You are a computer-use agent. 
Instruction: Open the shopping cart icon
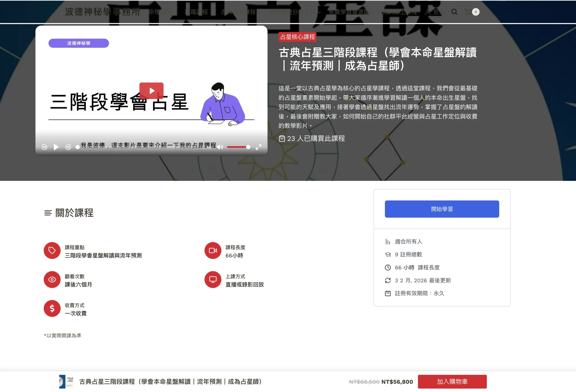468,12
